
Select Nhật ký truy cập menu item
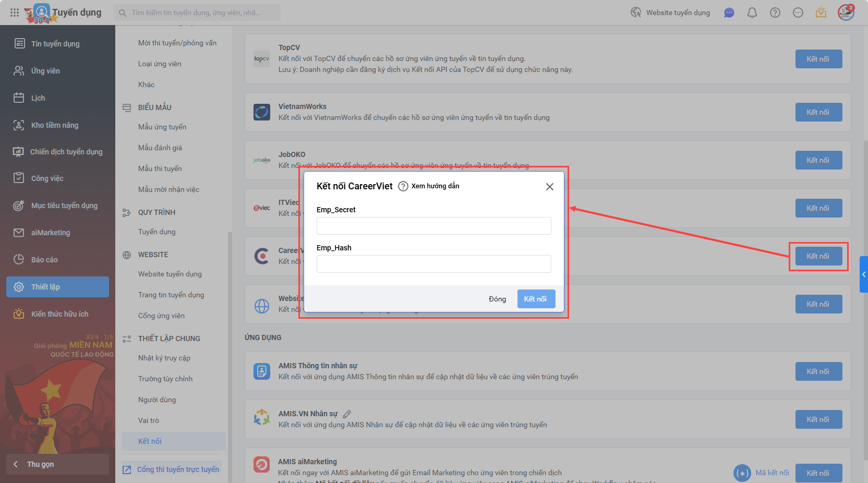click(x=164, y=358)
